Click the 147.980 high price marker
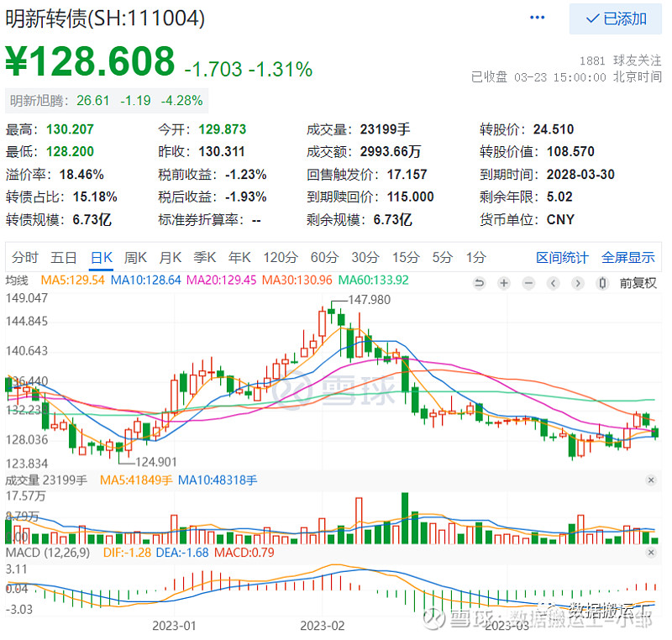Screen dimensions: 672x640 point(370,300)
